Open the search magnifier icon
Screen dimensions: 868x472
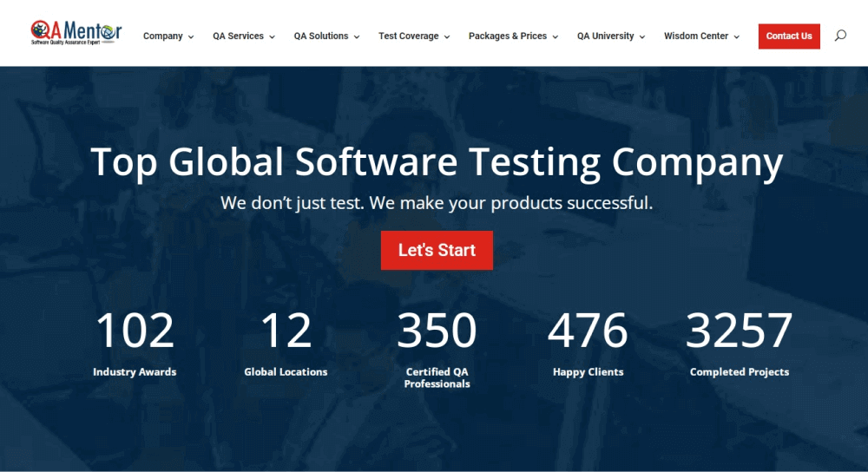tap(840, 36)
